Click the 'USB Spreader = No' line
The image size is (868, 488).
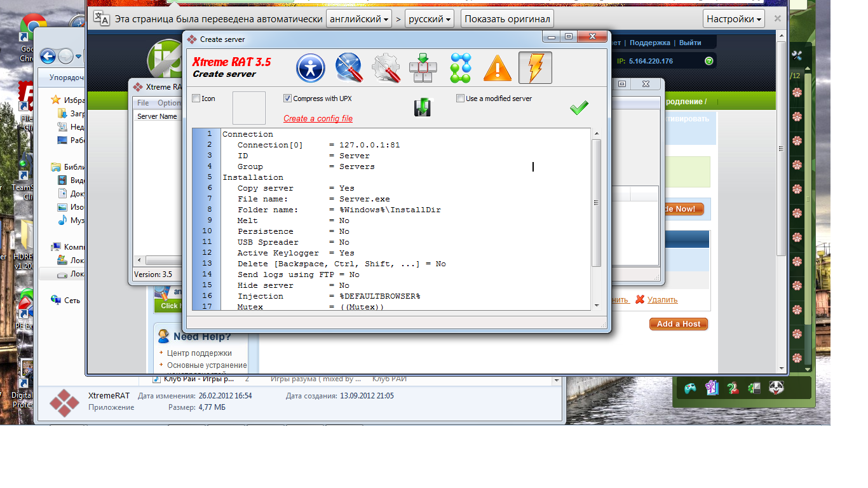(x=294, y=242)
